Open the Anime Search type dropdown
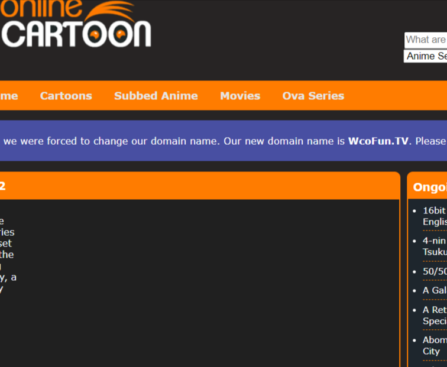The width and height of the screenshot is (447, 367). coord(426,56)
